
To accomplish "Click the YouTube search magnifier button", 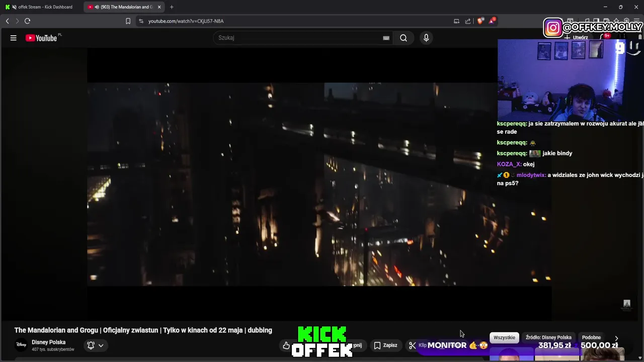I will tap(404, 38).
